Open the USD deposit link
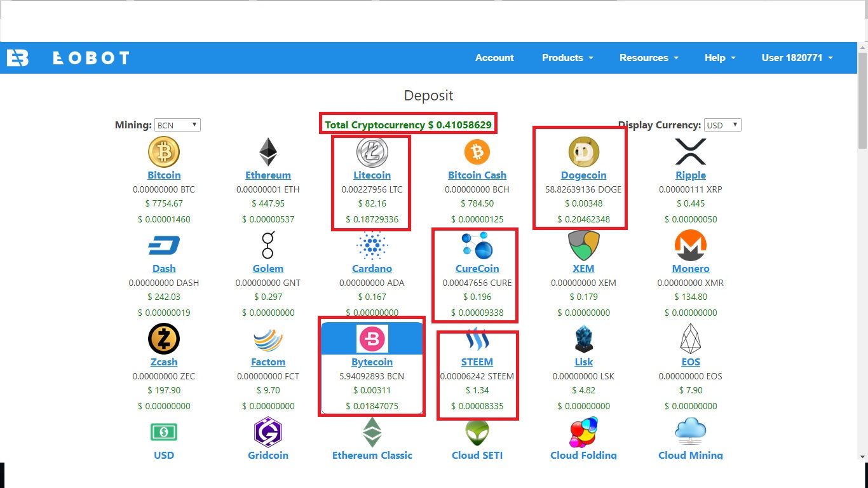This screenshot has width=868, height=488. point(164,456)
